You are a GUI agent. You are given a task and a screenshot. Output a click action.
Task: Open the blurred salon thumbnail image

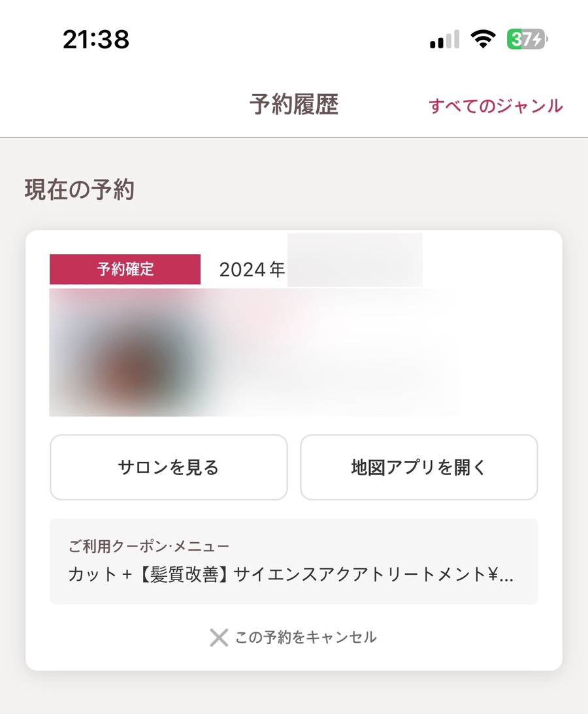pos(132,353)
